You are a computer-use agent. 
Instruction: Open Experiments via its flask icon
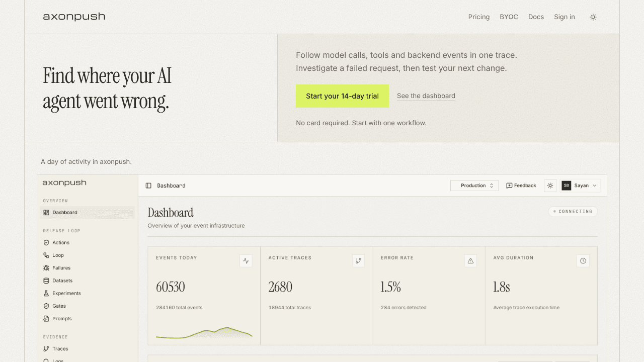pyautogui.click(x=46, y=293)
